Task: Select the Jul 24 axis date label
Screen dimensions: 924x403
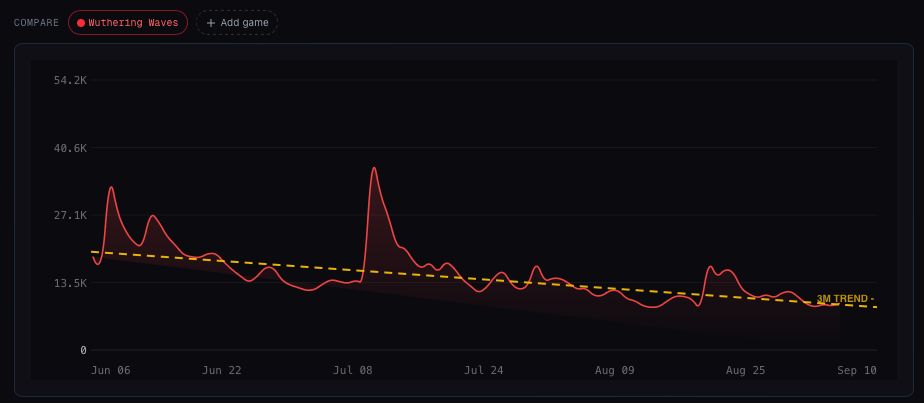Action: (x=484, y=371)
